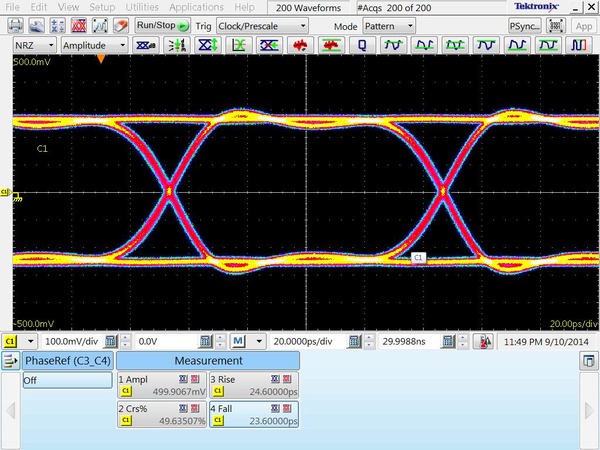The image size is (600, 450).
Task: Click the Measurement panel header
Action: pos(208,360)
